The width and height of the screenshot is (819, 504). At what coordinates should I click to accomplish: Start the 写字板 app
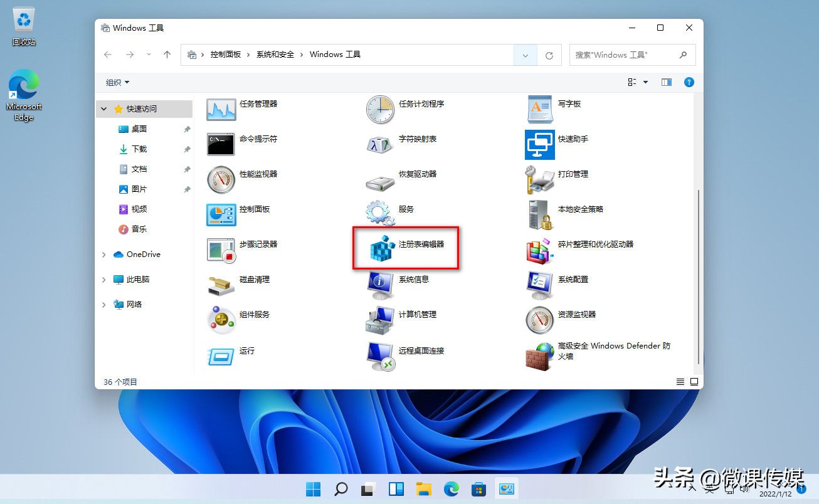(x=569, y=104)
